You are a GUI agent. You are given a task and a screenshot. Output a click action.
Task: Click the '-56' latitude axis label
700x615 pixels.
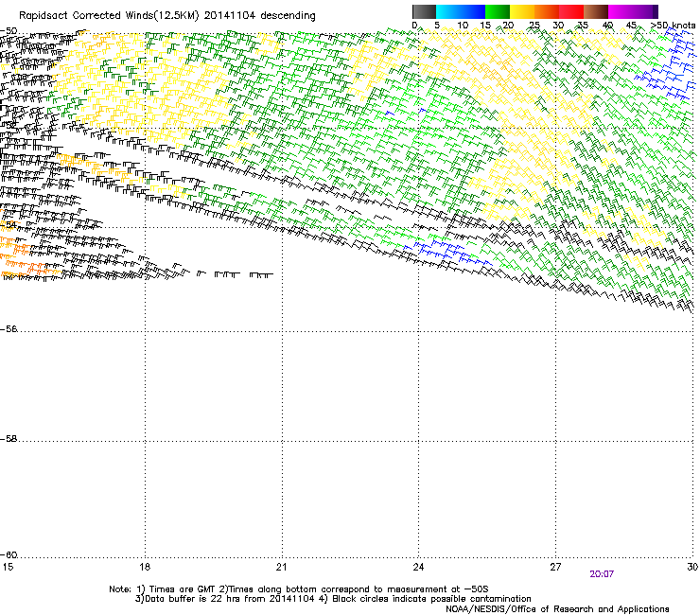(x=9, y=329)
